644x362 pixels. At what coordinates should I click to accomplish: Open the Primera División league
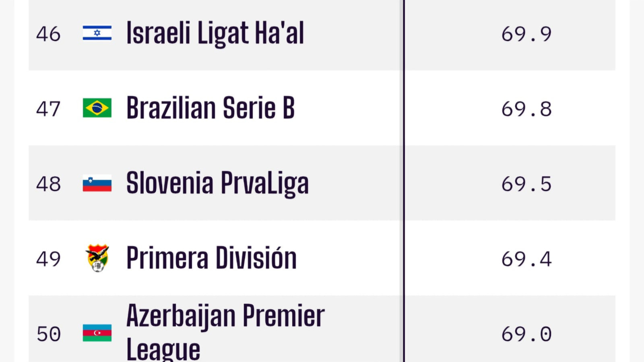tap(211, 258)
